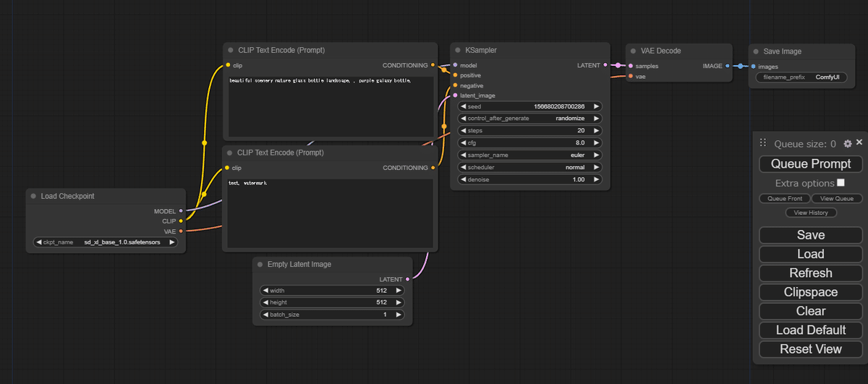
Task: Collapse the VAE Decode node dot
Action: coord(633,51)
